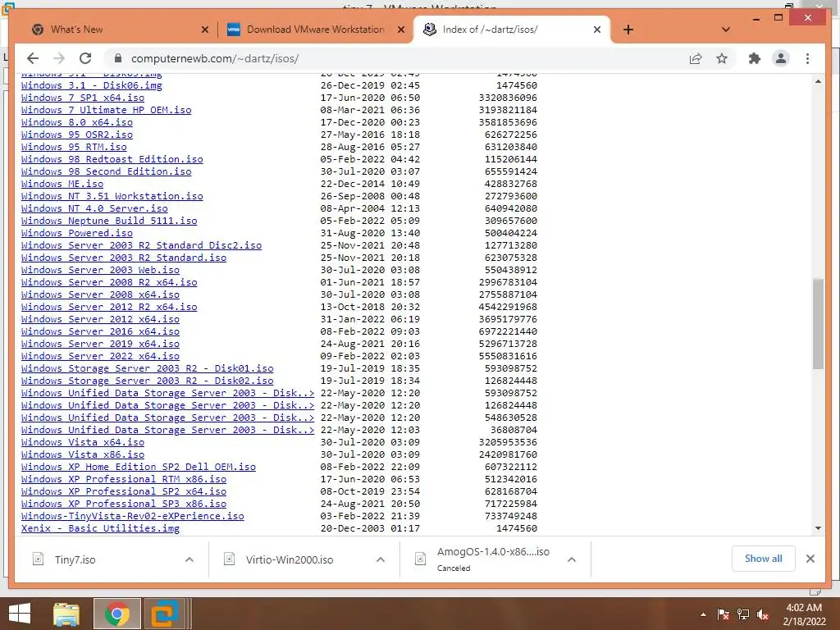Open Windows Server 2016 x64.iso link
840x630 pixels.
tap(100, 331)
